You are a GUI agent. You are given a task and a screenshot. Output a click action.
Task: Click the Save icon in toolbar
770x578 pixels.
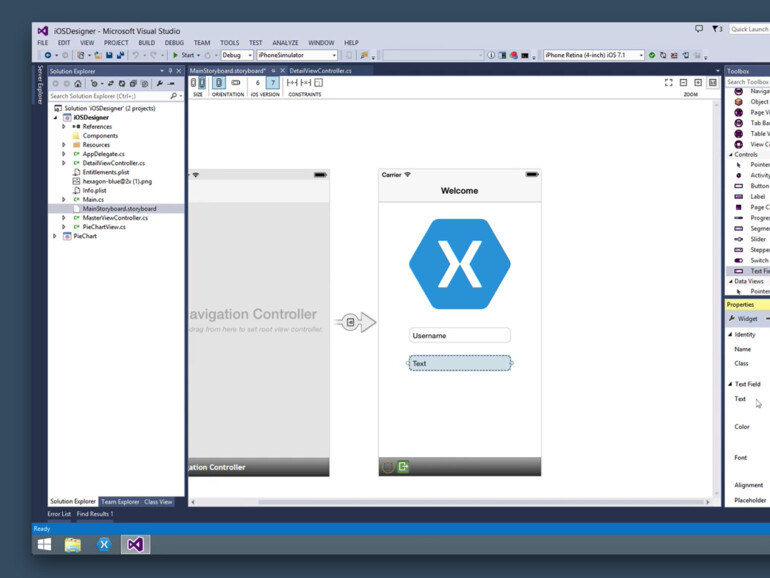click(x=109, y=55)
